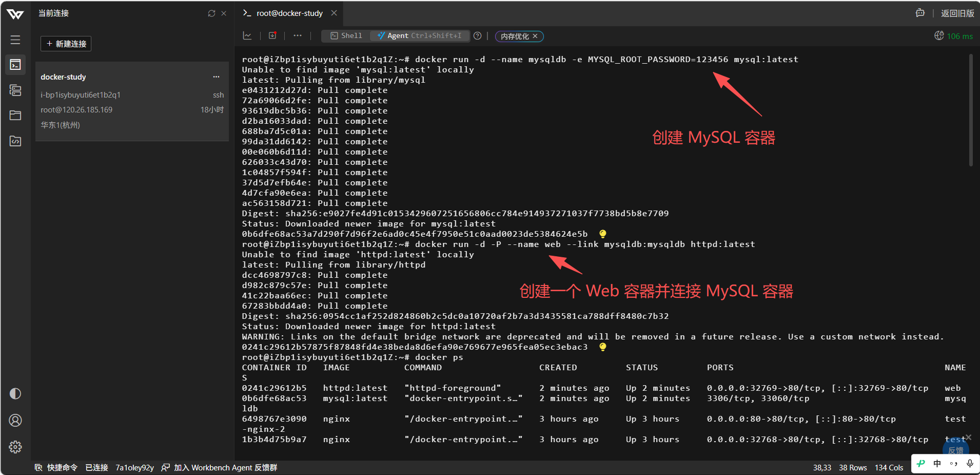Open the download icon with red dot
Viewport: 980px width, 475px height.
(272, 35)
